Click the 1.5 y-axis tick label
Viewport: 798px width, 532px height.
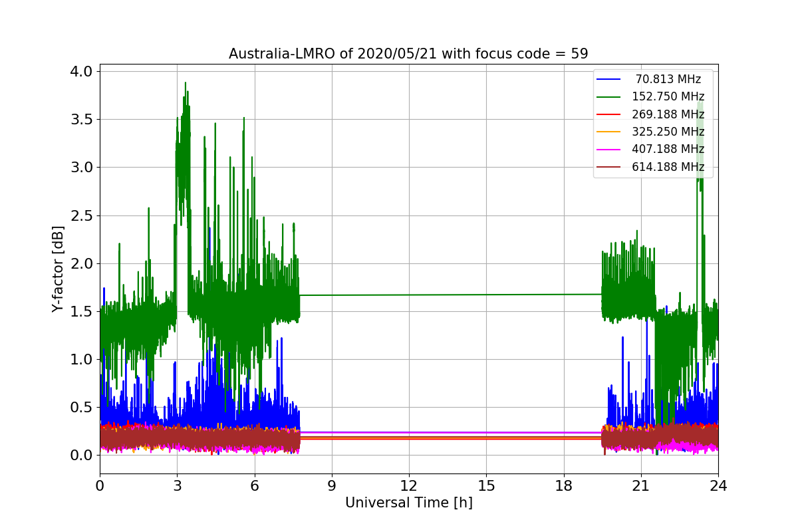click(81, 311)
